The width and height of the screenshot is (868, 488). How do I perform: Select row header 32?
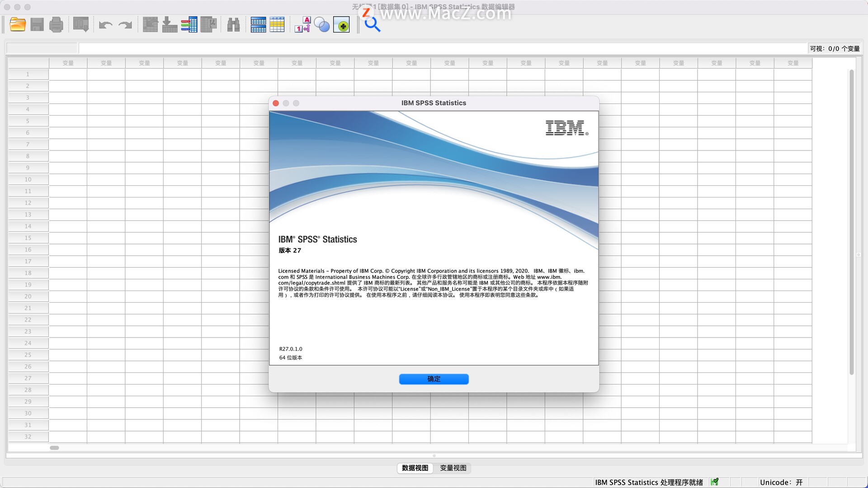[x=28, y=436]
